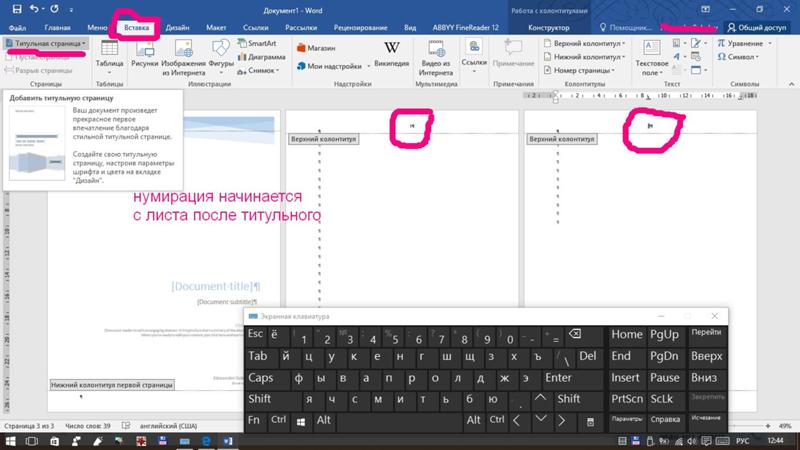Insert a table with Таблица button
800x450 pixels.
pos(109,57)
